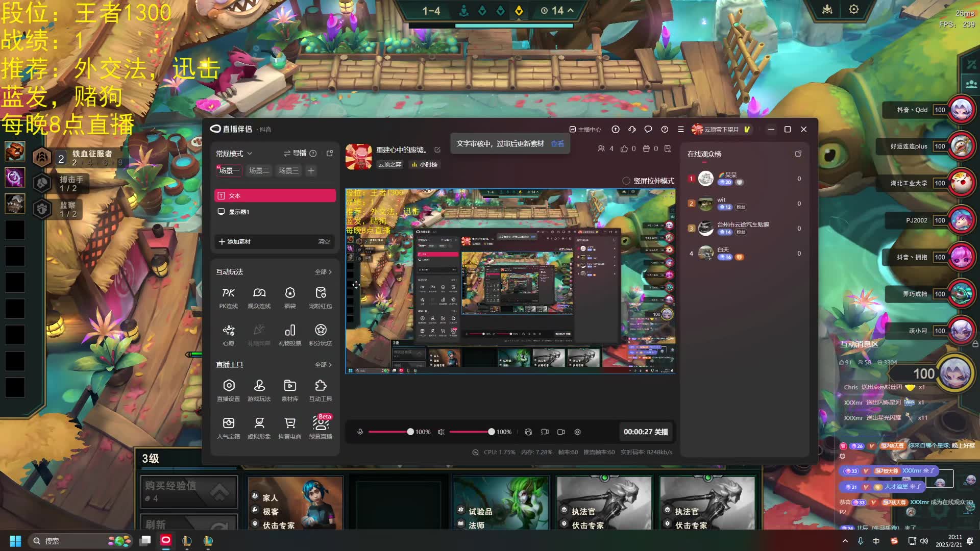This screenshot has width=980, height=551.
Task: Collapse the game round timer chevron
Action: (570, 10)
